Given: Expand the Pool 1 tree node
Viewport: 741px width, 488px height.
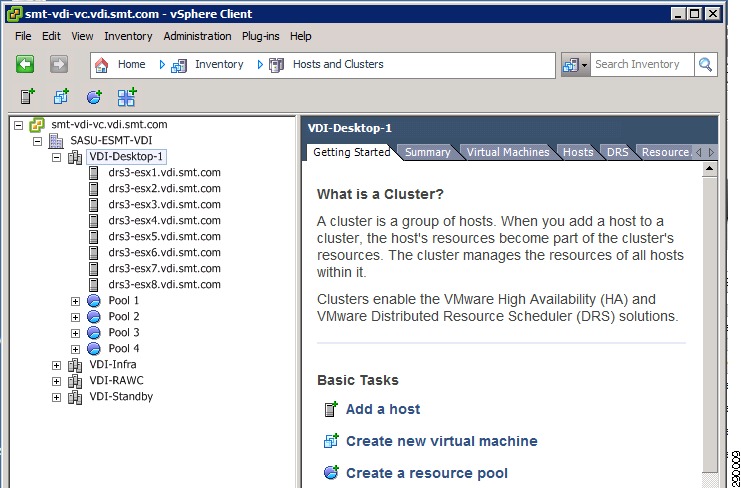Looking at the screenshot, I should point(75,301).
